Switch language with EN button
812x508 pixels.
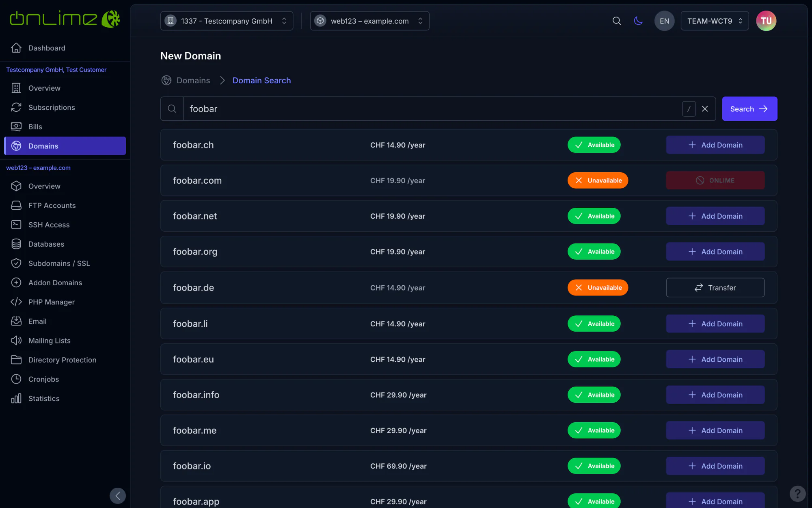click(665, 21)
